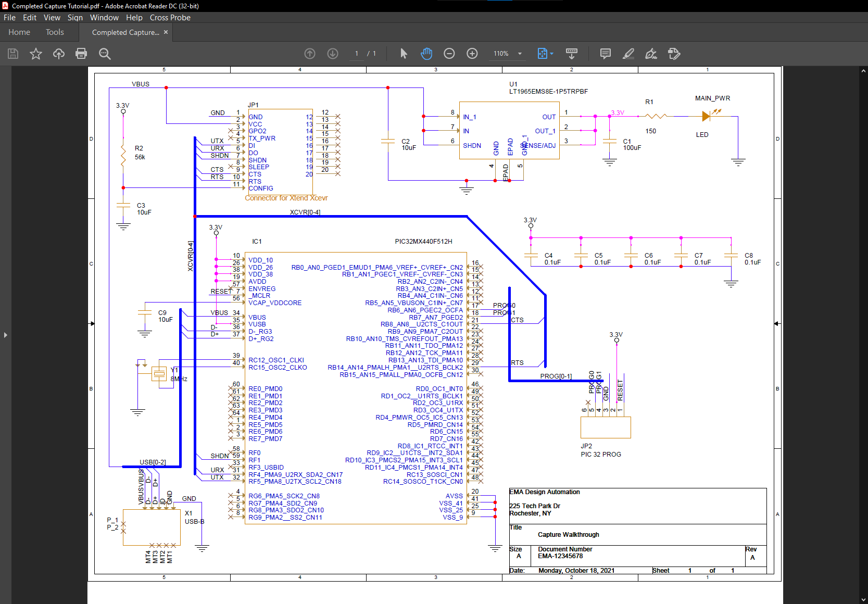Screen dimensions: 868x604
Task: Open the scrolling mode keyboard icon
Action: (x=572, y=54)
